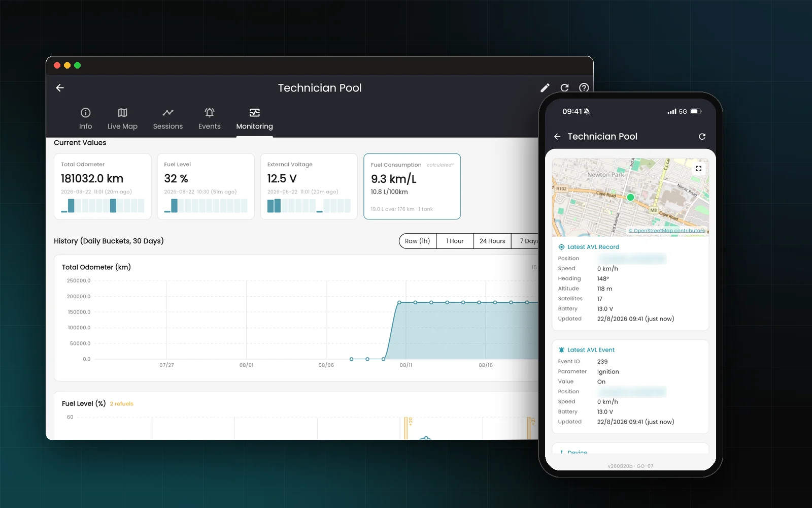The height and width of the screenshot is (508, 812).
Task: Click the History (Daily Buckets, 30 Days) heading
Action: click(109, 241)
